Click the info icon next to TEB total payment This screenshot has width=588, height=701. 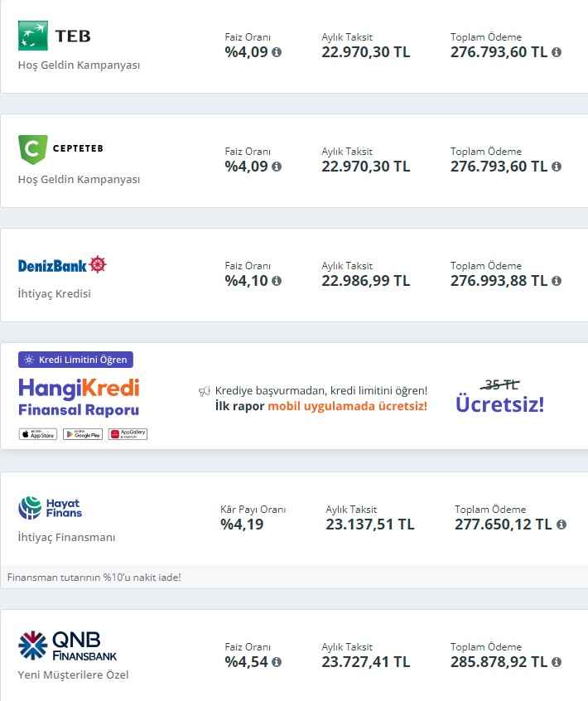click(557, 51)
